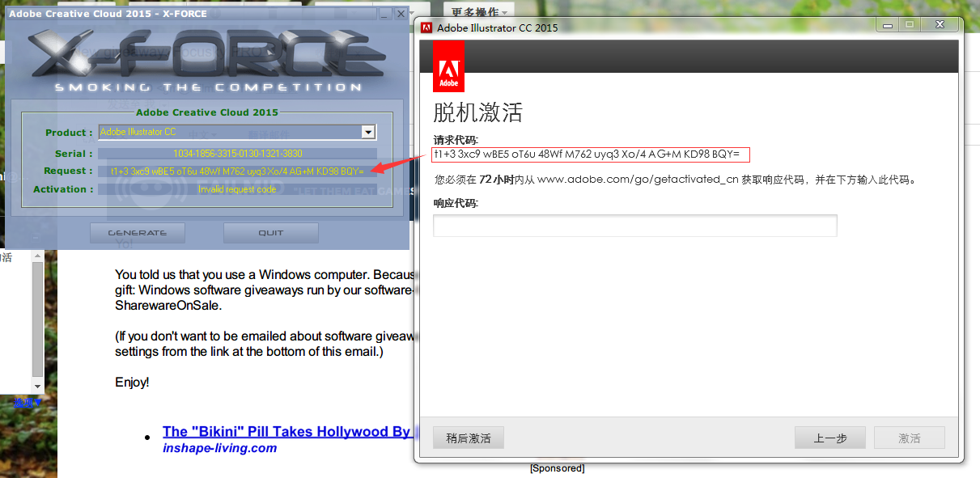Screen dimensions: 980x478
Task: Click the 稍后激活 button
Action: (469, 438)
